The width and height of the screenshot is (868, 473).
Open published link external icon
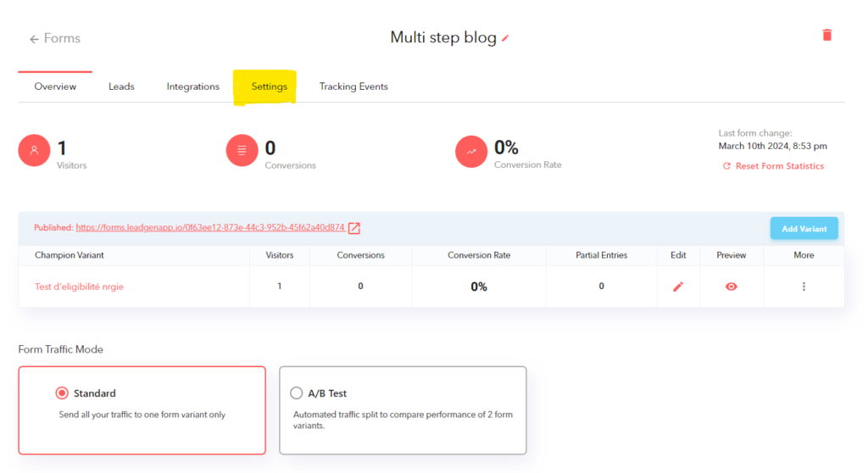click(354, 228)
